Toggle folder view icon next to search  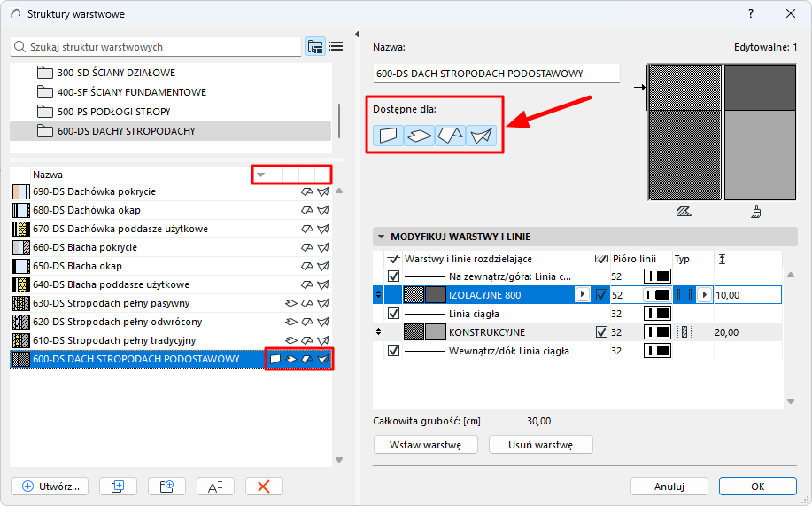[x=315, y=47]
